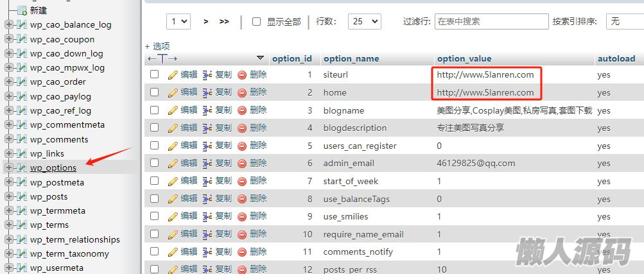Image resolution: width=644 pixels, height=274 pixels.
Task: Click the pencil edit icon for siteurl row
Action: 173,74
